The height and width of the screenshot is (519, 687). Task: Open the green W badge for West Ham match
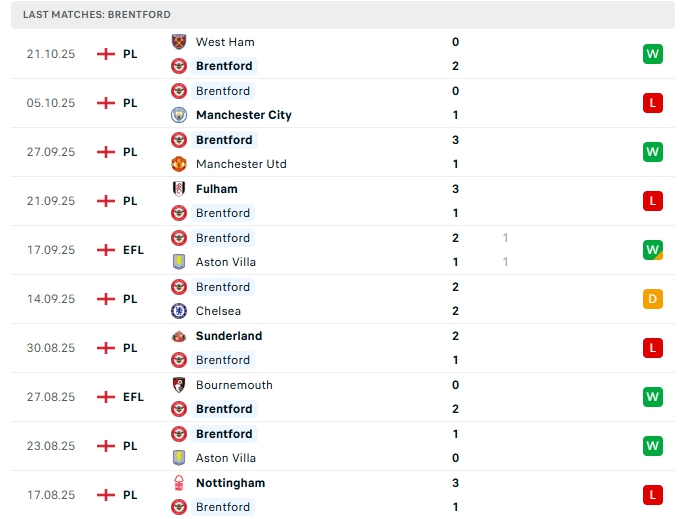(653, 54)
